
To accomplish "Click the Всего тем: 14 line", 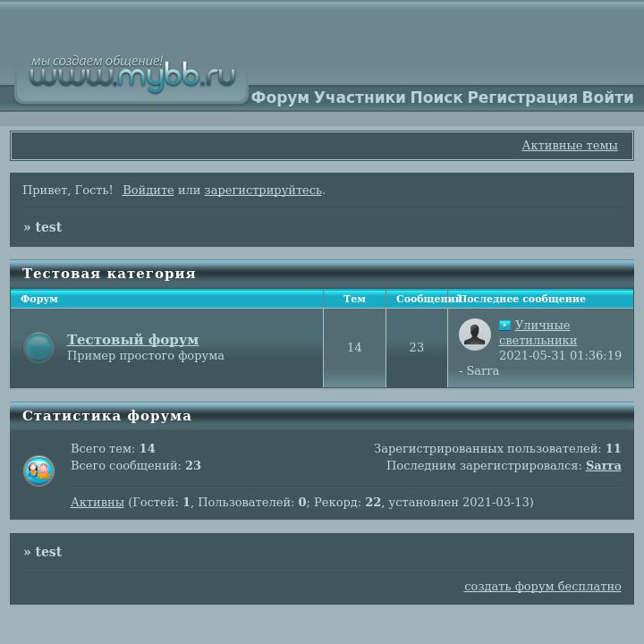I will [x=113, y=448].
